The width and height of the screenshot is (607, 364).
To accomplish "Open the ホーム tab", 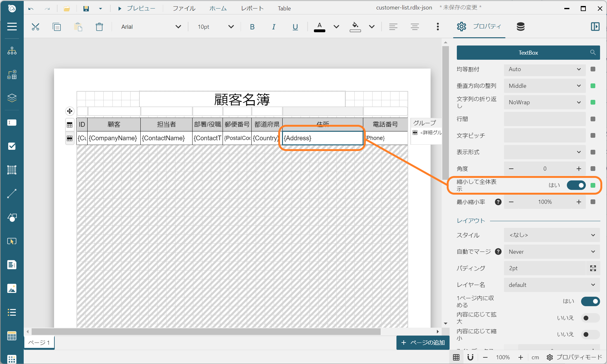I will tap(218, 9).
